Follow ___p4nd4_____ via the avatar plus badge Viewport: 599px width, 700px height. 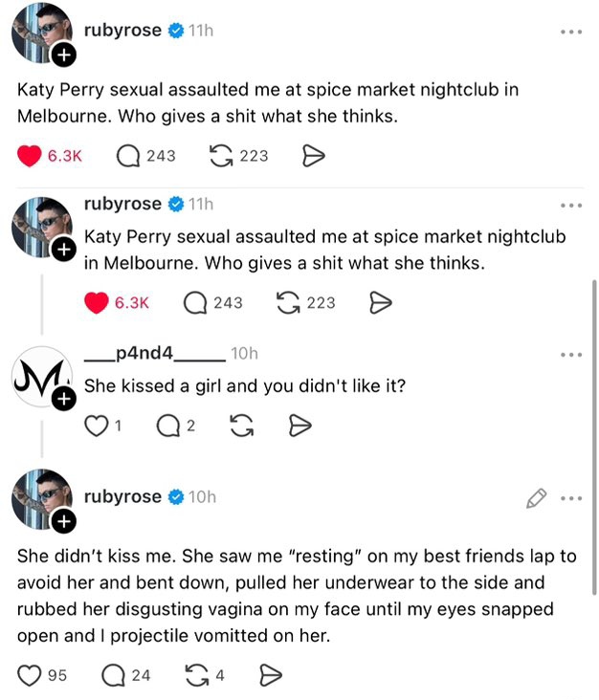(65, 399)
